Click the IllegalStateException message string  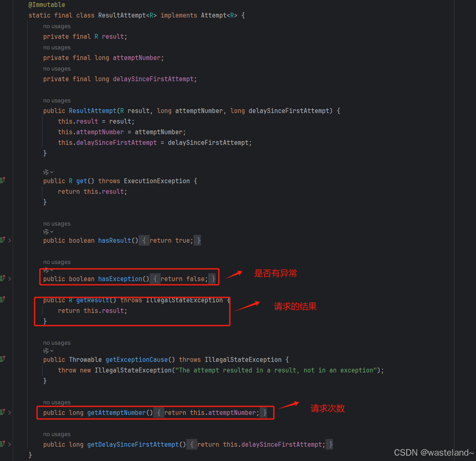coord(277,370)
